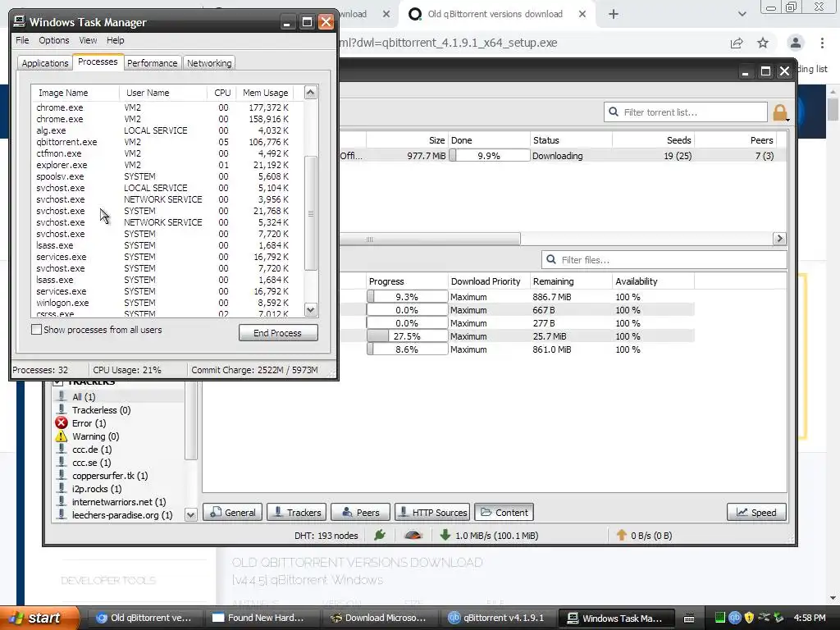Enable Show processes from all users checkbox
Viewport: 840px width, 630px height.
tap(36, 330)
